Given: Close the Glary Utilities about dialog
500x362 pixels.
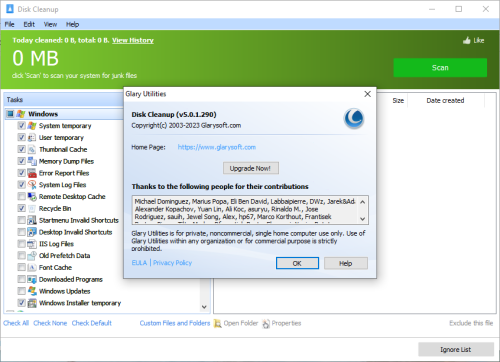Looking at the screenshot, I should pos(367,94).
